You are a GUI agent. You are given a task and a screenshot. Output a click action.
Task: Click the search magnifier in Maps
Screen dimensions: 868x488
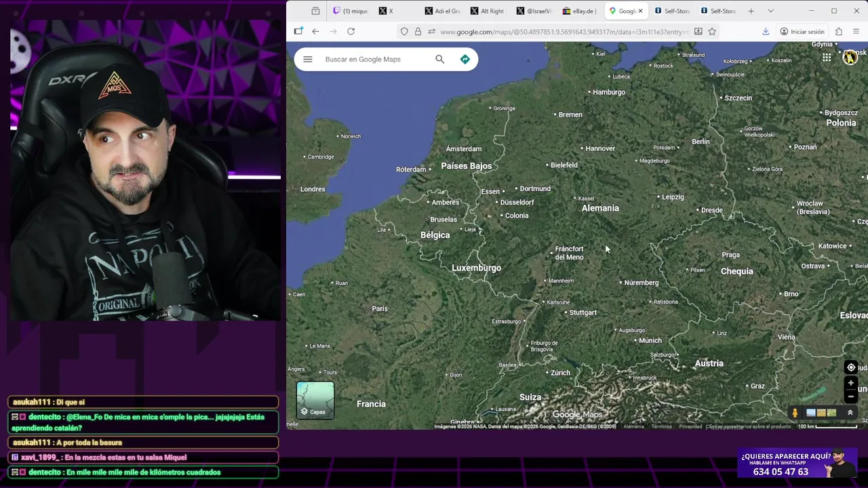[439, 60]
